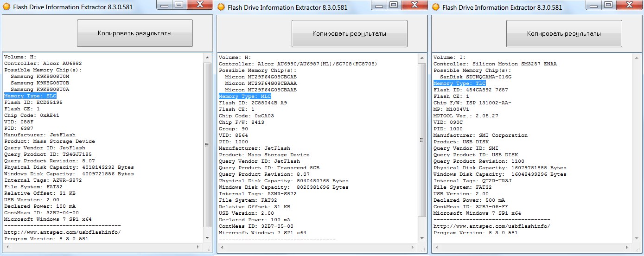Select highlighted line Memory Type: TLC
Image resolution: width=644 pixels, height=256 pixels.
click(x=459, y=83)
